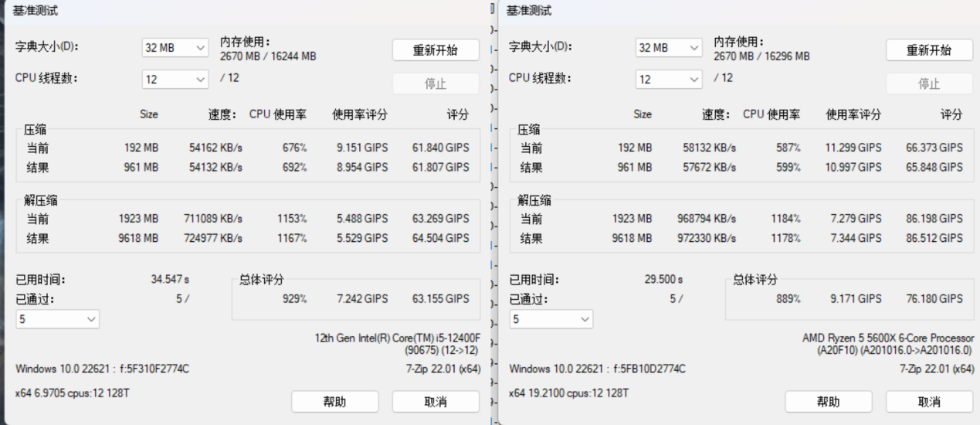Screen dimensions: 980x425
Task: Click 724977 KB/s decompression result speed
Action: (213, 239)
